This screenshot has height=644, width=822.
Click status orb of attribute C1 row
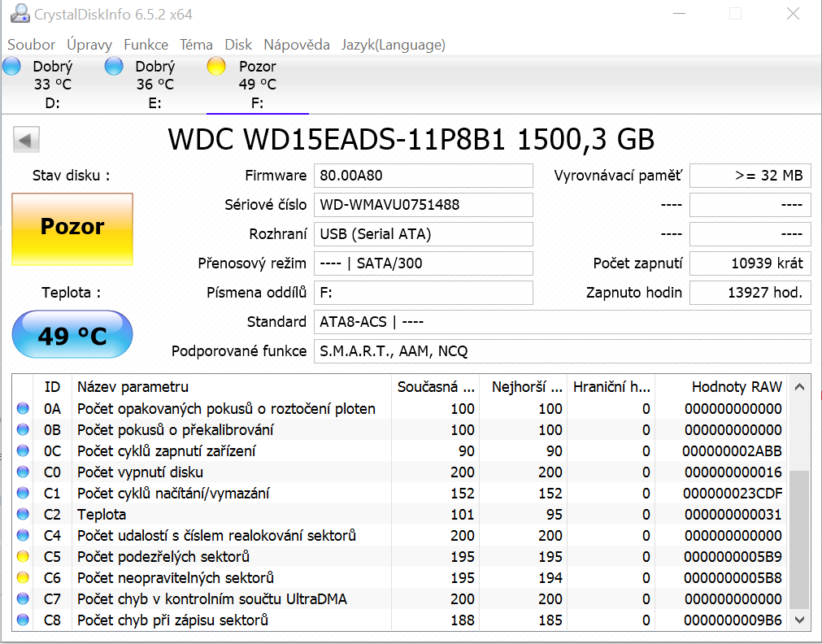(x=23, y=493)
